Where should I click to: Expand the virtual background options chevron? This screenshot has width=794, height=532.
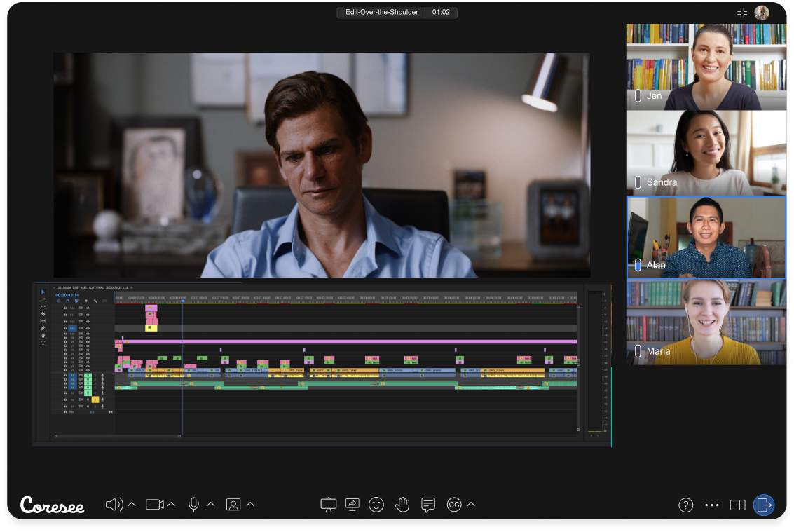point(250,505)
